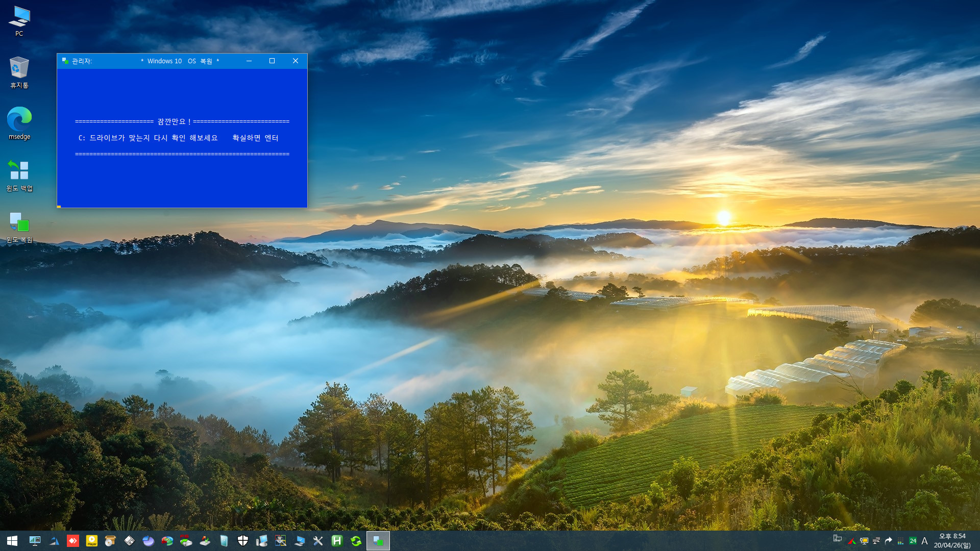The image size is (980, 551).
Task: Open the yellow Player taskbar icon
Action: click(92, 541)
